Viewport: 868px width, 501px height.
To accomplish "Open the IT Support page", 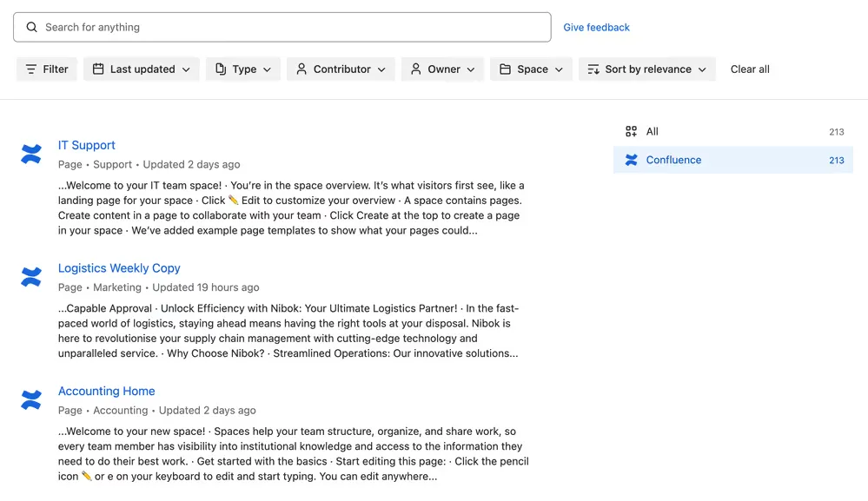I will coord(86,145).
